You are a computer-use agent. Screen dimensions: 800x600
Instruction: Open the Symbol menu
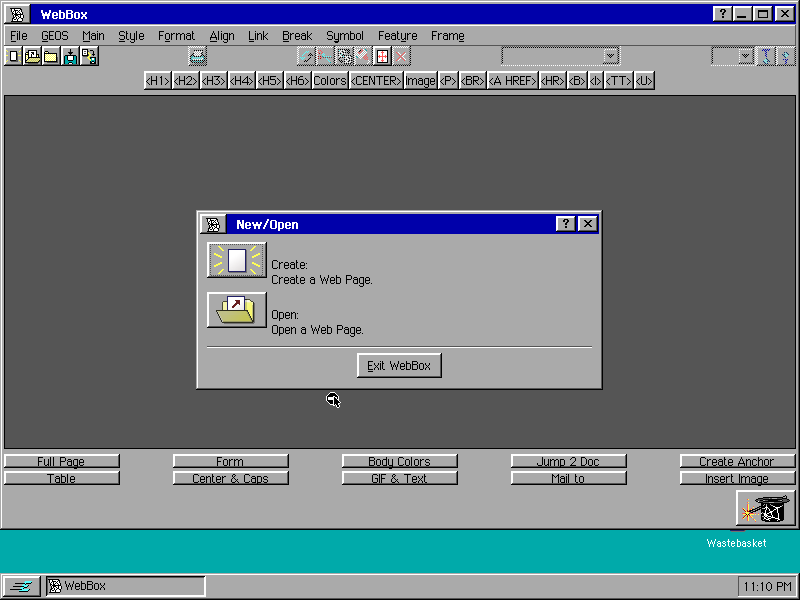click(x=345, y=36)
